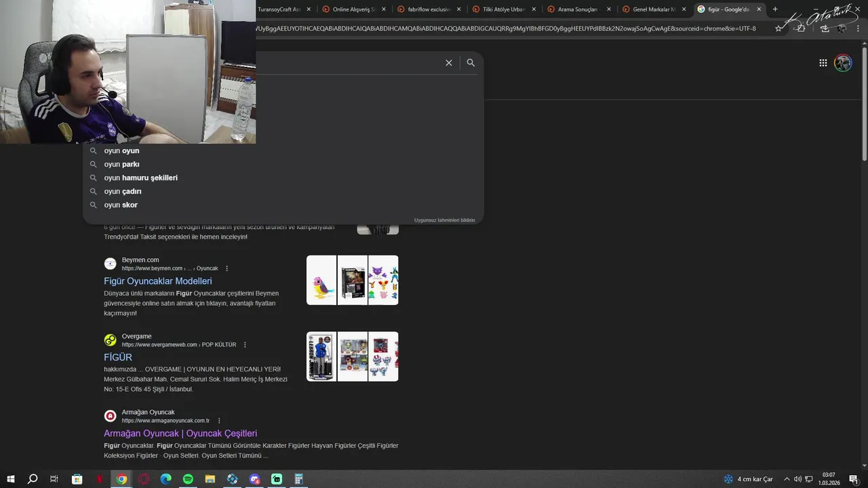Viewport: 868px width, 488px height.
Task: Click the 'https://www.armaganoyuncak.com.tr' URL text
Action: [165, 421]
